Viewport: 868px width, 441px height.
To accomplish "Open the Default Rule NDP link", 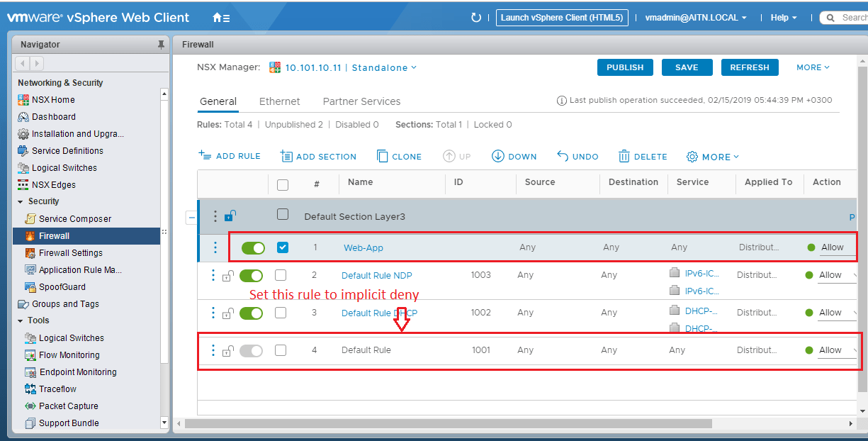I will [376, 275].
